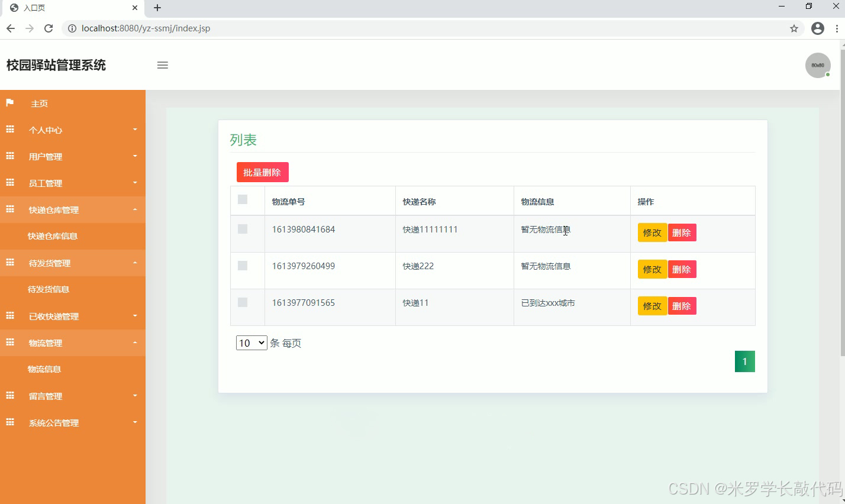Screen dimensions: 845x504
Task: Check the row for 1613980841684
Action: point(243,229)
